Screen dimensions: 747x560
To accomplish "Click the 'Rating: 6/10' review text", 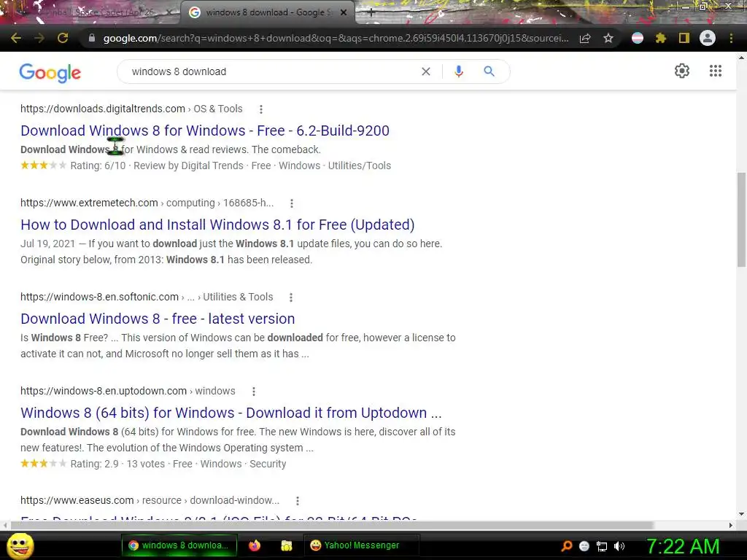I will (98, 166).
